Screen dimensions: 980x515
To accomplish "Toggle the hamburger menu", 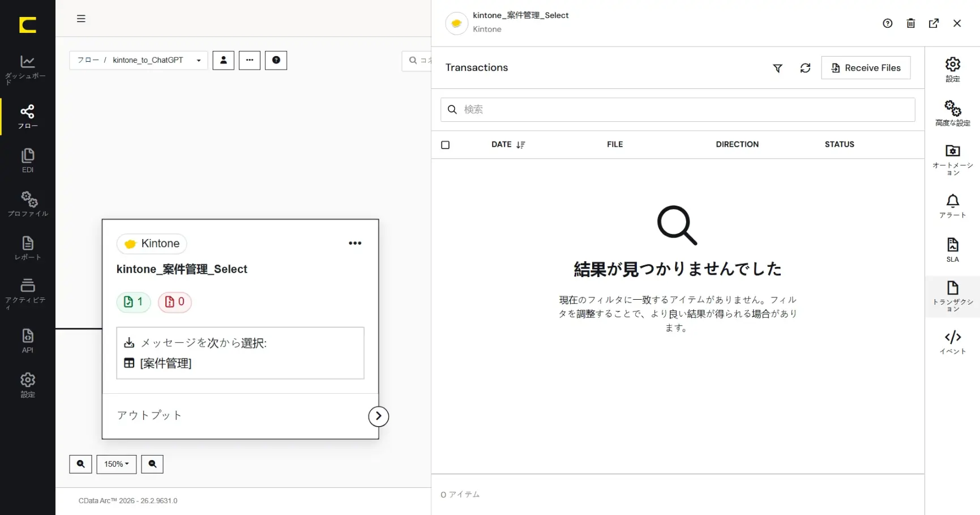I will 81,19.
